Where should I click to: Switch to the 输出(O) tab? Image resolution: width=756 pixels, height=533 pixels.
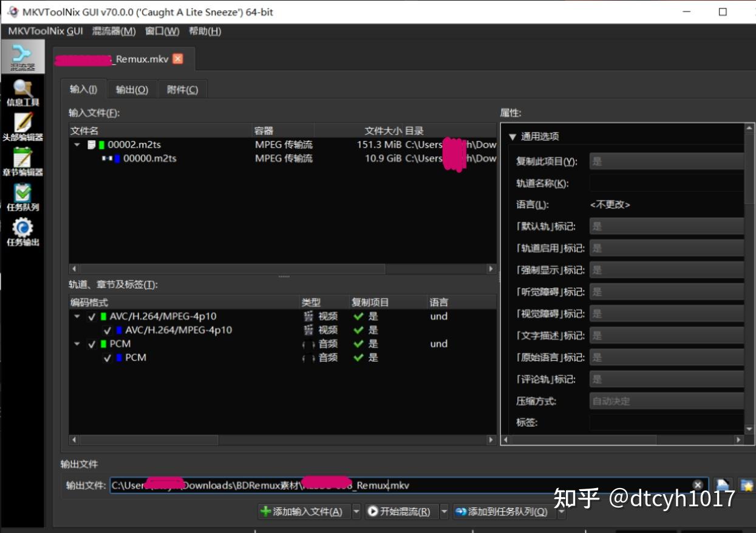click(132, 89)
